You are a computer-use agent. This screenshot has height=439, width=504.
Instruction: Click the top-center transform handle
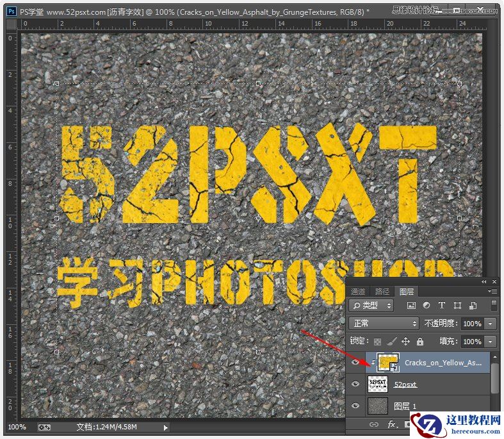coord(258,83)
